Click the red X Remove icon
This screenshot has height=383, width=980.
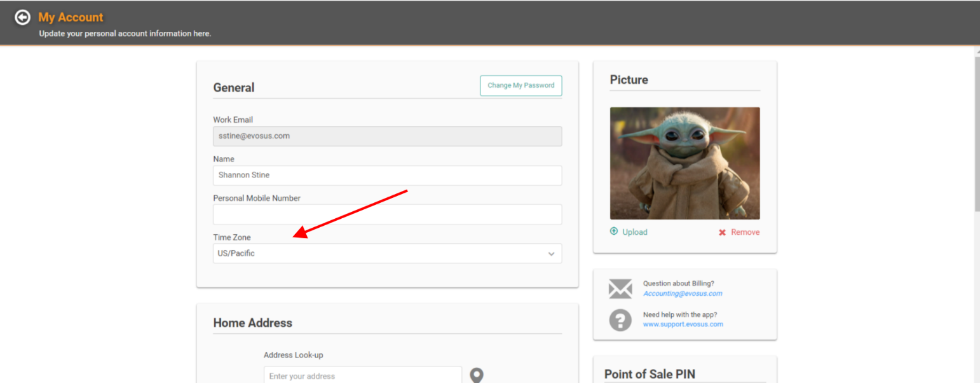722,232
